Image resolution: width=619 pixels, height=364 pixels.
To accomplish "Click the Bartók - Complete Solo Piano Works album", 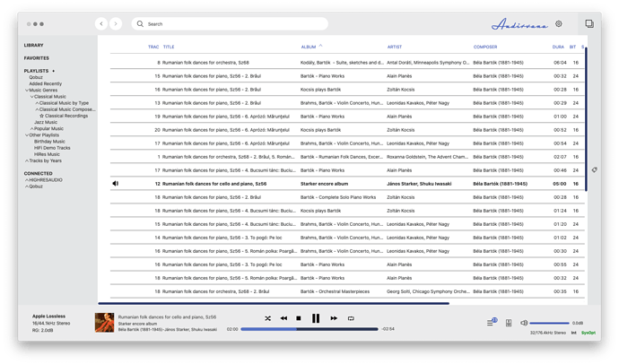I will 338,197.
